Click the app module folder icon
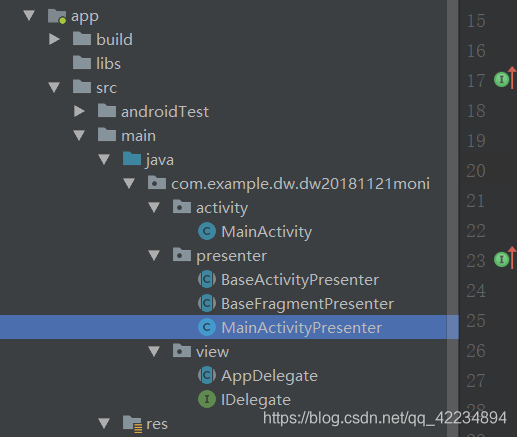517x437 pixels. pos(57,16)
